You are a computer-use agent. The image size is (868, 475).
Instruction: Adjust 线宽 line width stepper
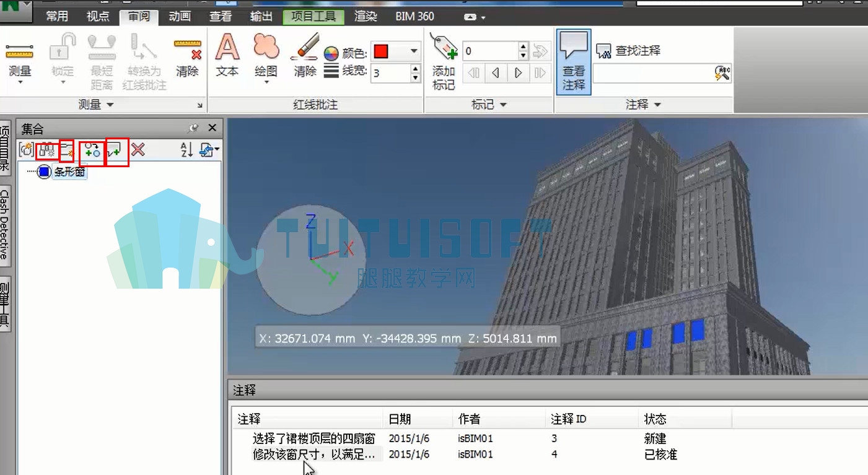coord(416,73)
